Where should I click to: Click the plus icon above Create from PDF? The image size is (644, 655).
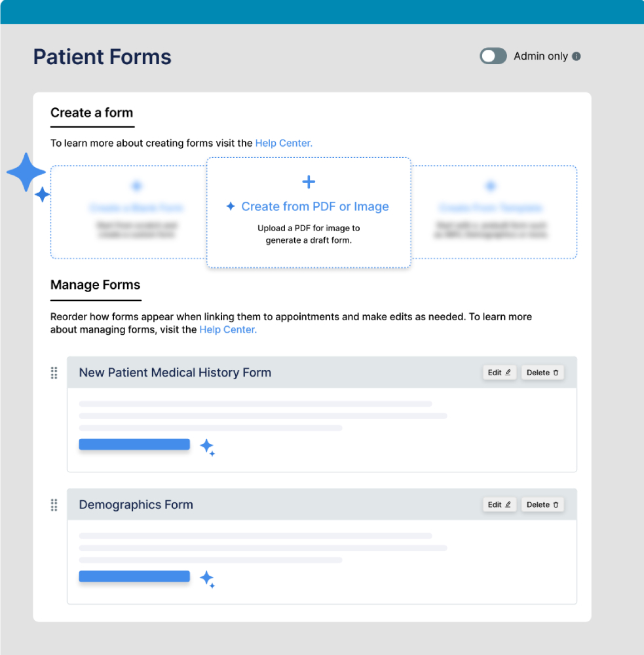309,182
